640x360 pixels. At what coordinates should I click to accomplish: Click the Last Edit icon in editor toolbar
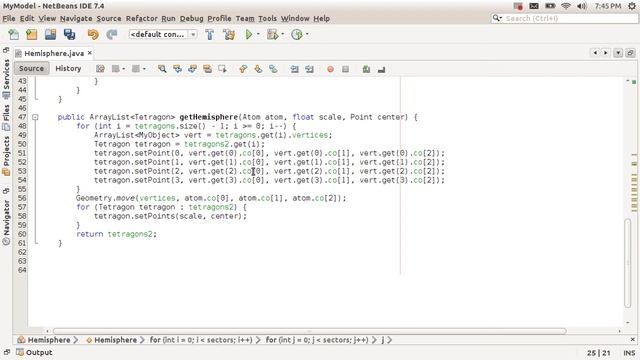pyautogui.click(x=100, y=69)
